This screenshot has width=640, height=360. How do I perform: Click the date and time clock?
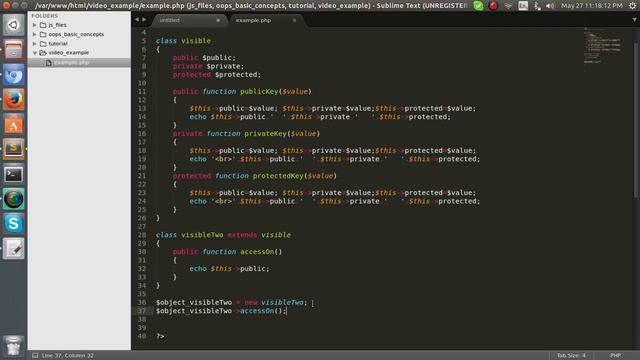pyautogui.click(x=591, y=6)
